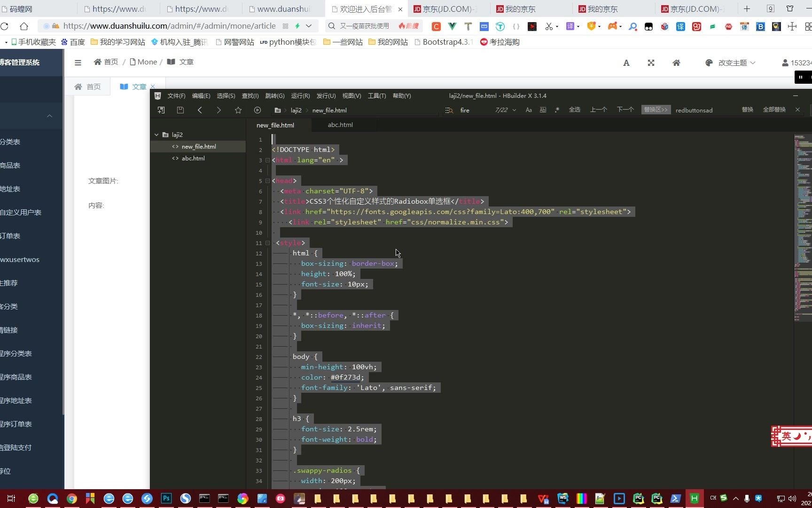The height and width of the screenshot is (508, 812).
Task: Fold the style block at line 11
Action: 267,243
